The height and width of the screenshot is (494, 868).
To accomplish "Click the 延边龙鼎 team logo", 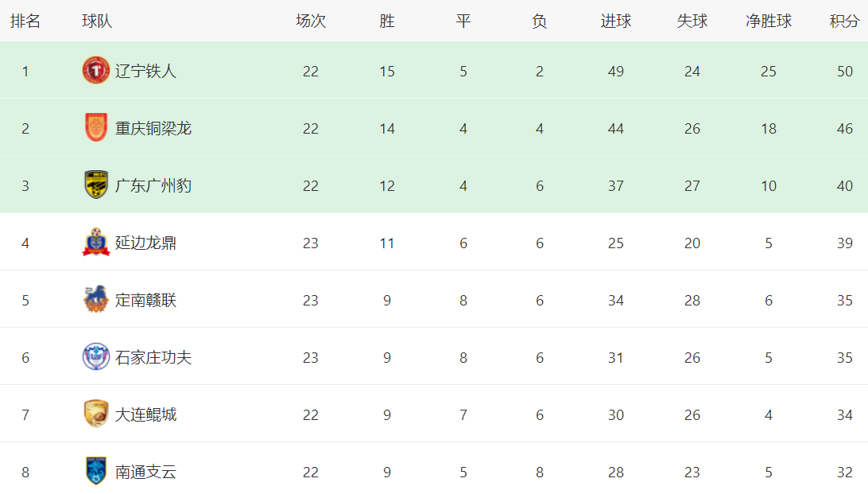I will [x=95, y=242].
